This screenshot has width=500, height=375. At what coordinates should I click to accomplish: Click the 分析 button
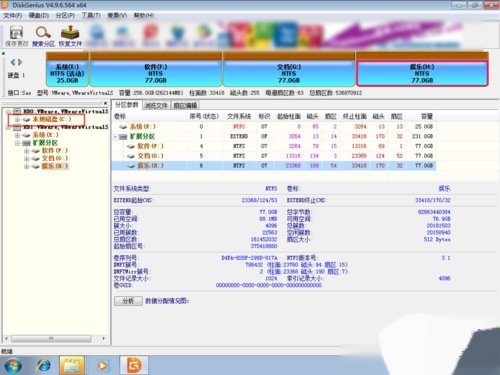pyautogui.click(x=128, y=301)
